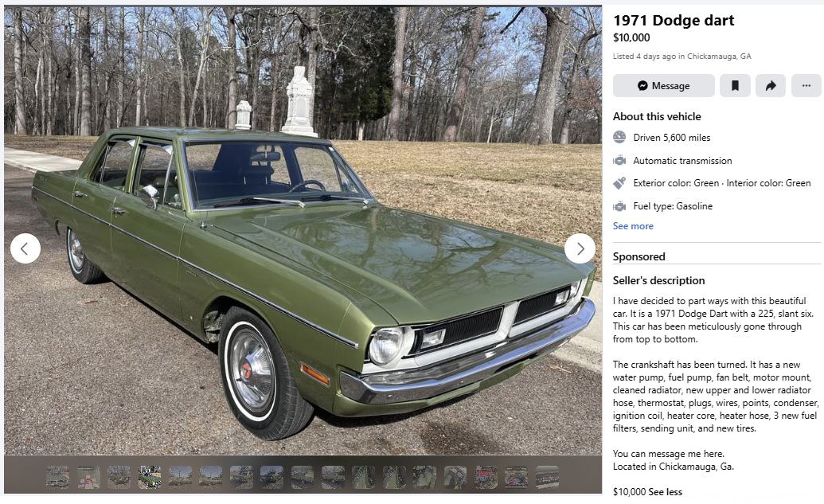The image size is (824, 504).
Task: Click the odometer icon beside Driven miles
Action: 619,137
